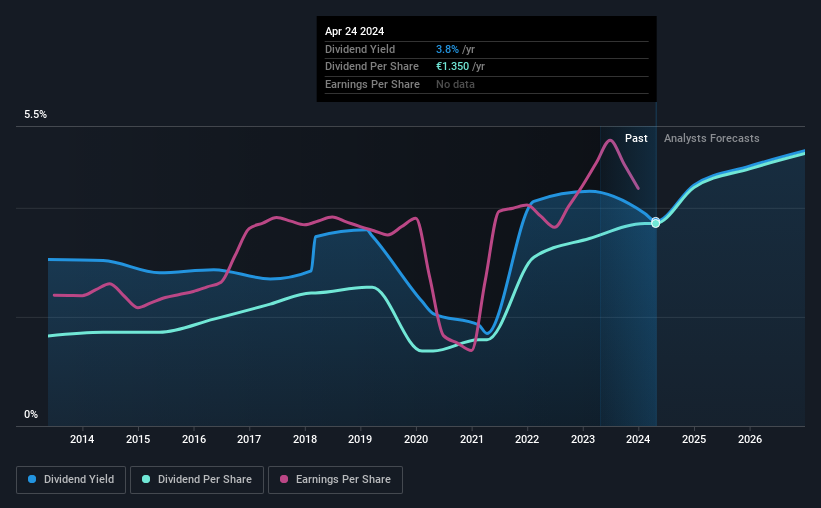Viewport: 821px width, 508px height.
Task: Click tooltip Earnings Per Share row label
Action: (372, 84)
